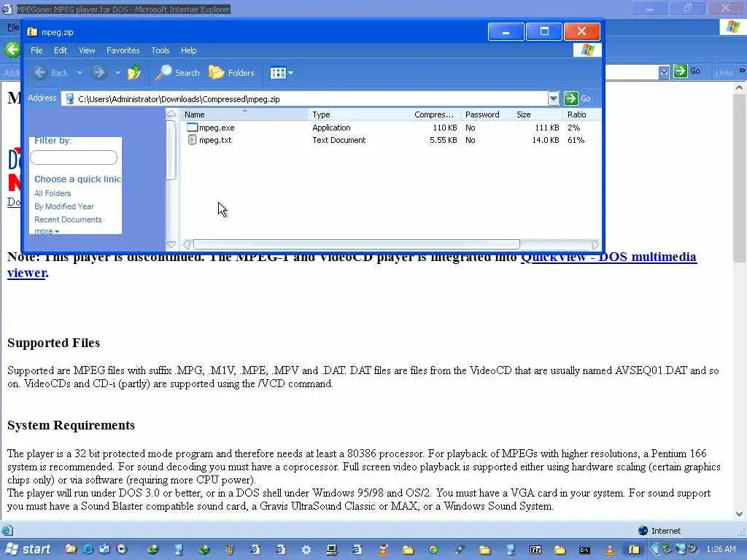The height and width of the screenshot is (560, 747).
Task: Toggle the Folders pane button
Action: [232, 73]
